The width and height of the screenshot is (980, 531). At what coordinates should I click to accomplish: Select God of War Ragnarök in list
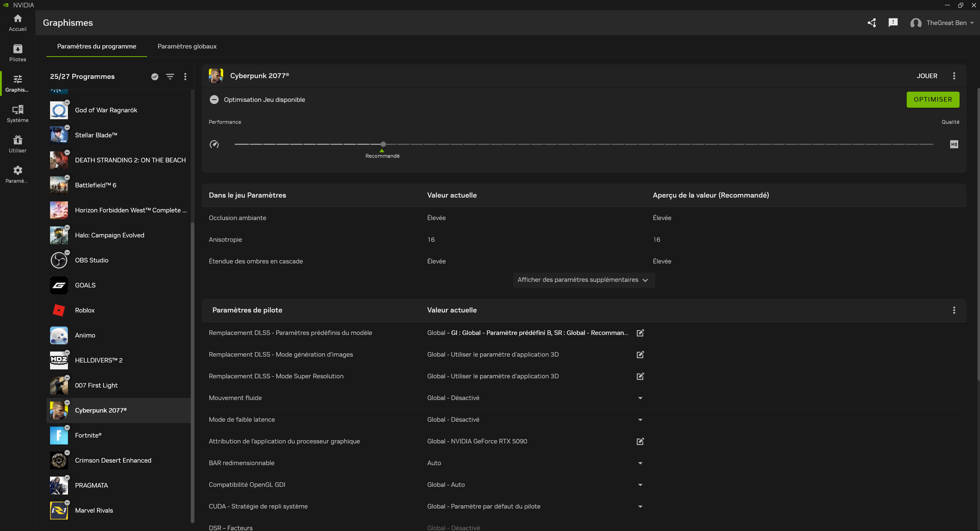point(118,110)
